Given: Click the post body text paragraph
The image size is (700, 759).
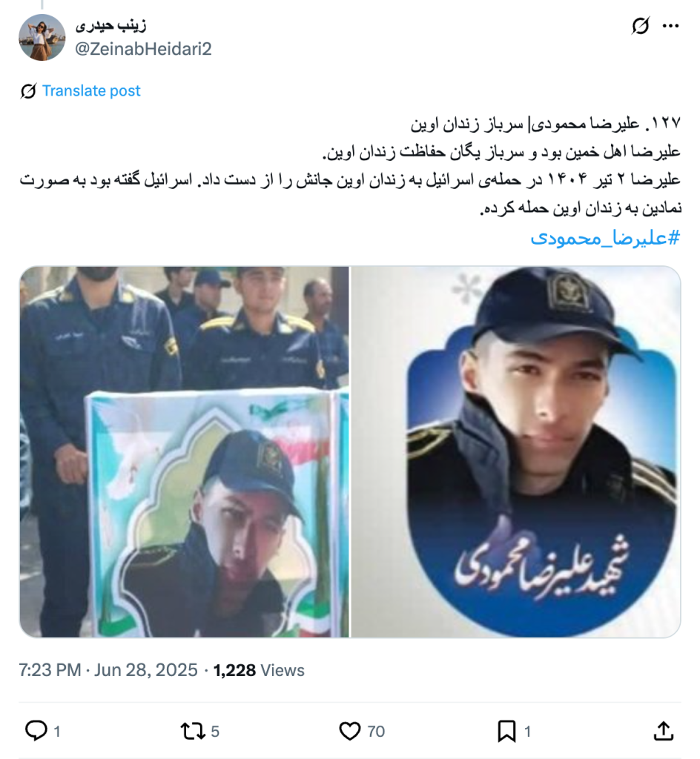Looking at the screenshot, I should 350,165.
